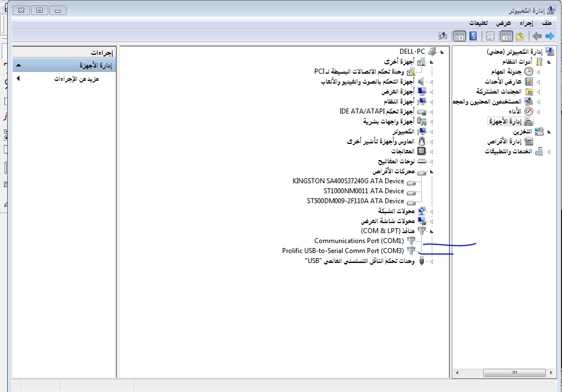562x392 pixels.
Task: Collapse the Ports (COM & LPT) node
Action: (x=432, y=231)
